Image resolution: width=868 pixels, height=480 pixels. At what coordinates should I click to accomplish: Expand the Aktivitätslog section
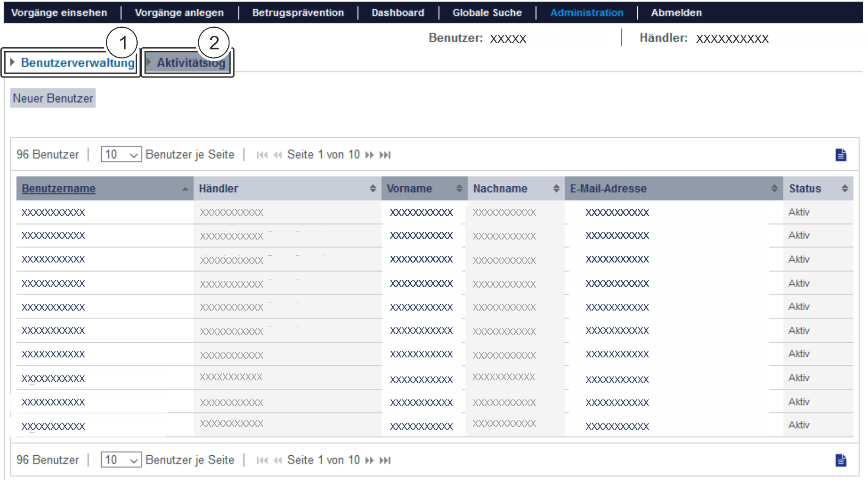(x=190, y=63)
